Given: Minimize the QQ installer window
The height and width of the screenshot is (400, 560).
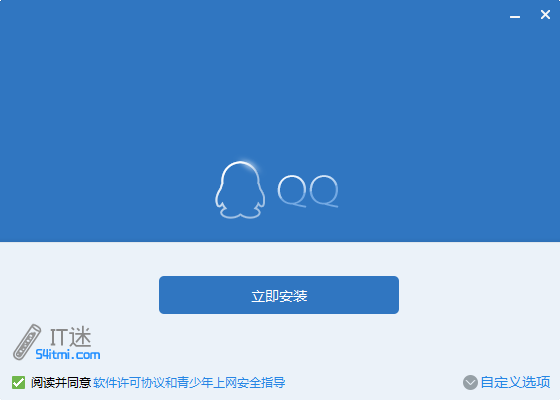Looking at the screenshot, I should (515, 16).
